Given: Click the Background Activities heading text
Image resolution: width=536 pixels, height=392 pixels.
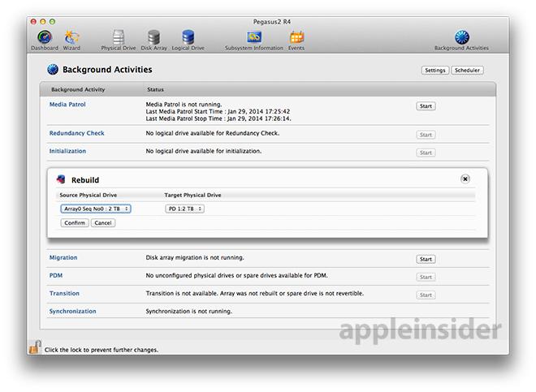Looking at the screenshot, I should click(x=107, y=69).
